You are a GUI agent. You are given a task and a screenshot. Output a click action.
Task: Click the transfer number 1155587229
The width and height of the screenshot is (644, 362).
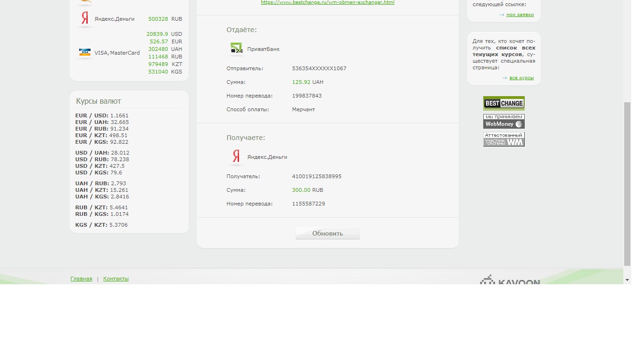tap(309, 204)
